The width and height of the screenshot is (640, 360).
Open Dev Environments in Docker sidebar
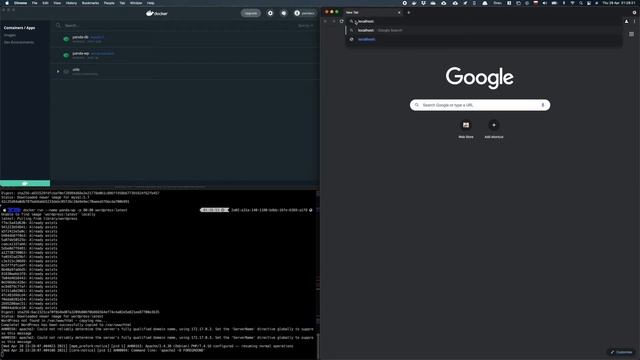(x=19, y=42)
